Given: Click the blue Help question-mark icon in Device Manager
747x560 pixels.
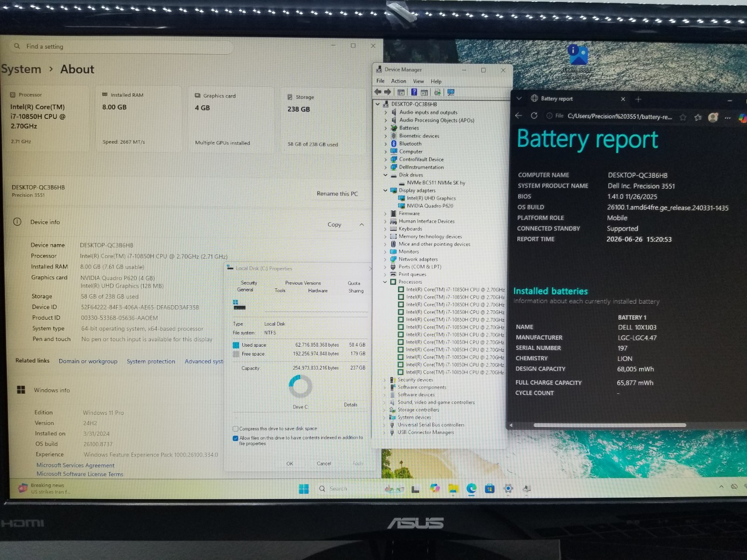Looking at the screenshot, I should [x=414, y=92].
